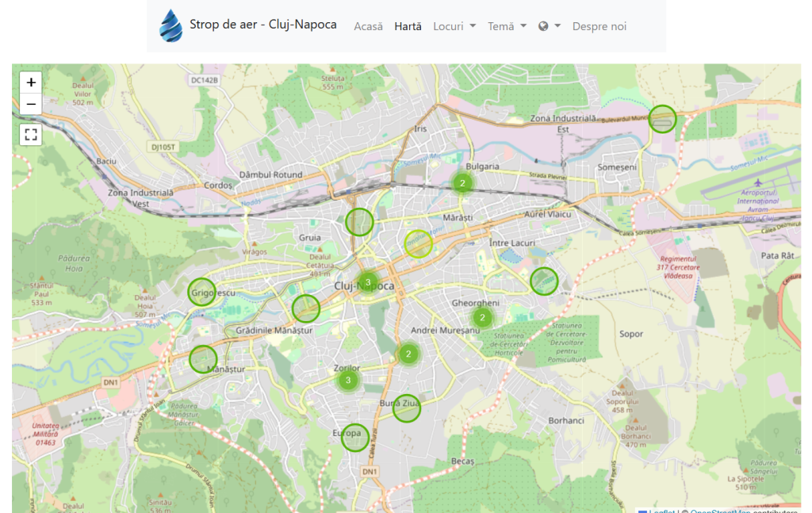Open the OpenStreetMap attribution link
Image resolution: width=812 pixels, height=513 pixels.
pyautogui.click(x=722, y=511)
